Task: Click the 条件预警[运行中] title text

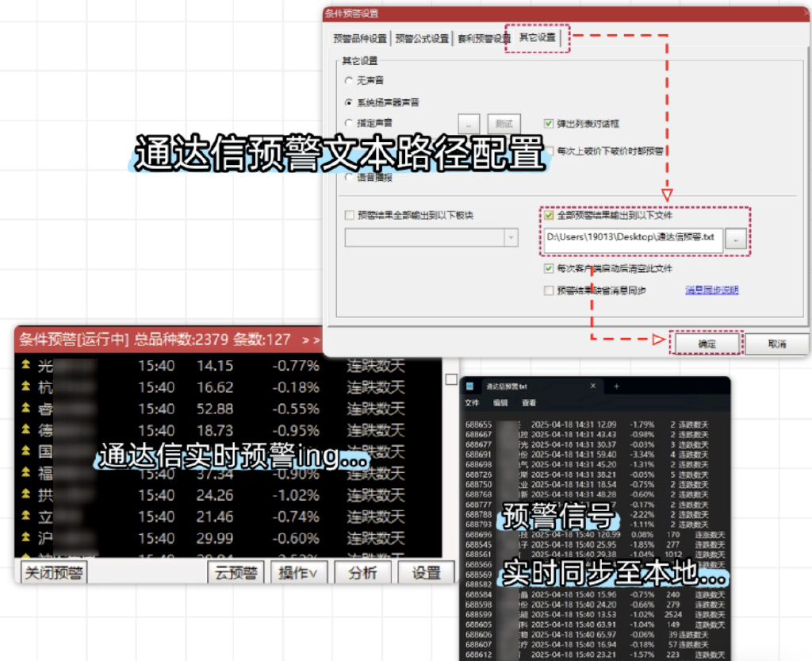Action: 74,340
